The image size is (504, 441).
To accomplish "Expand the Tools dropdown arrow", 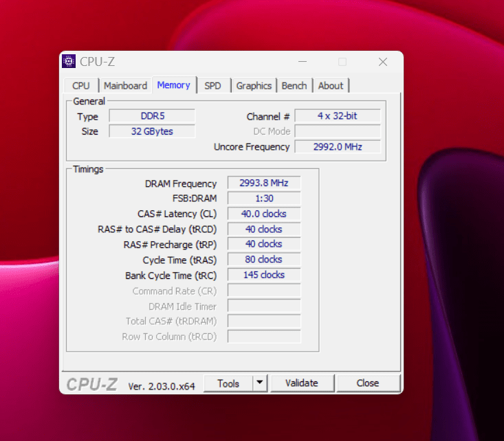I will [x=260, y=383].
